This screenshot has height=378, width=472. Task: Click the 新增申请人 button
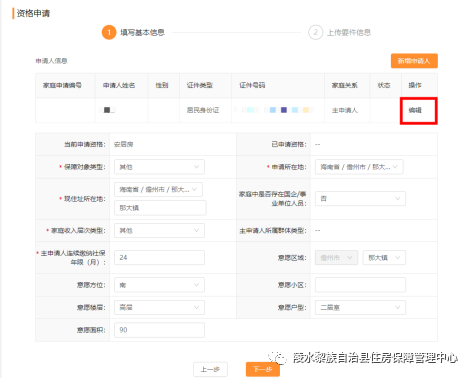414,61
